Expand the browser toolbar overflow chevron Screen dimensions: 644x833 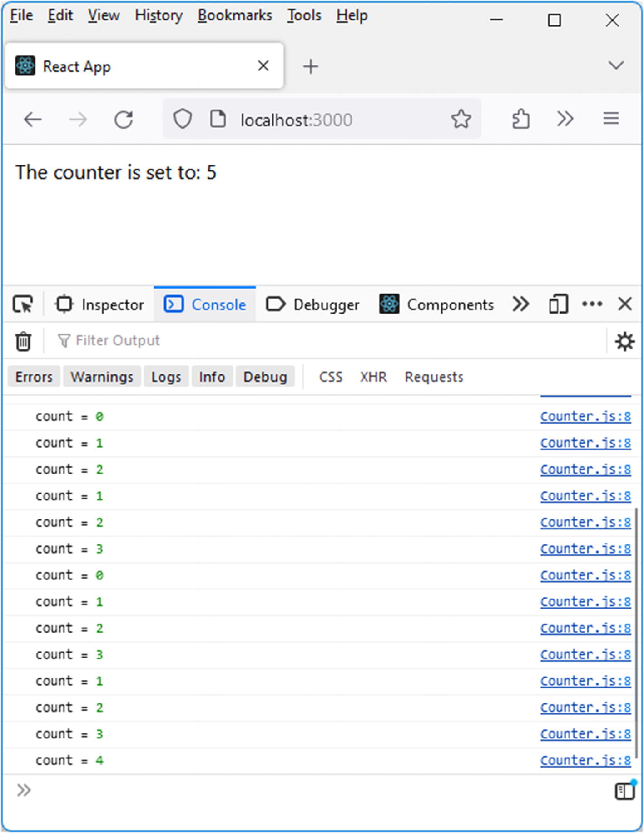(x=565, y=120)
